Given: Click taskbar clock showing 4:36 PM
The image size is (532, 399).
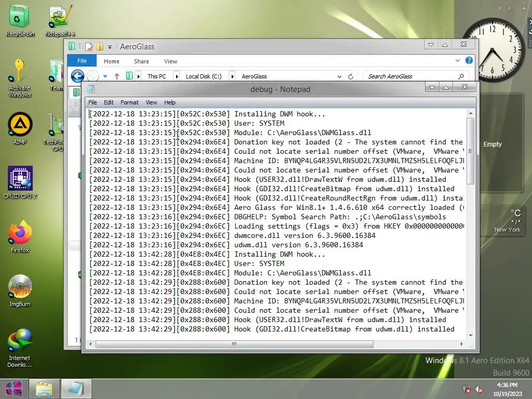Looking at the screenshot, I should click(x=507, y=389).
